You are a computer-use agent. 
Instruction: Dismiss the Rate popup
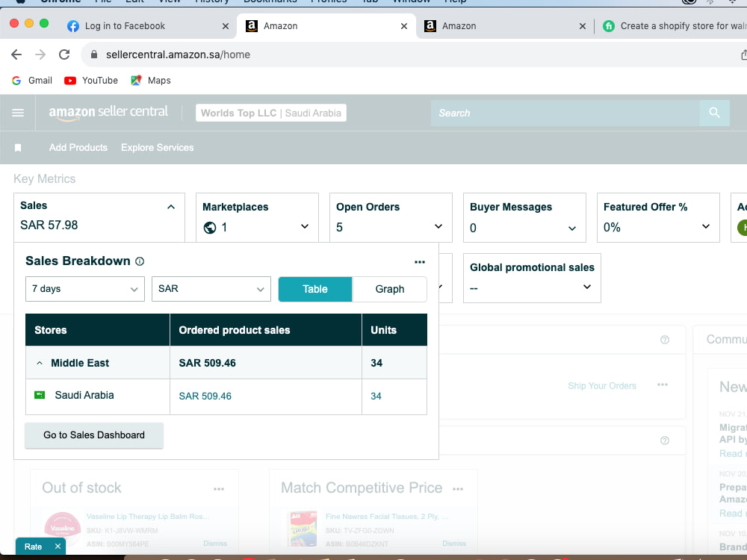(58, 547)
